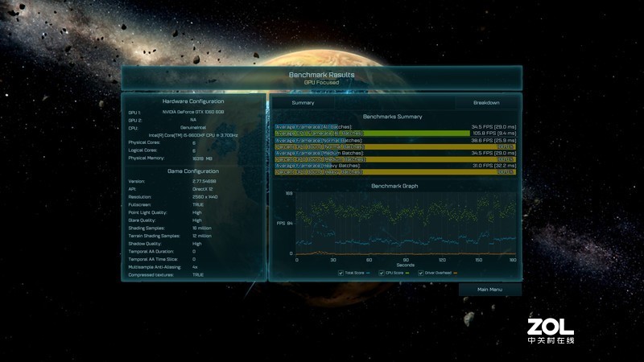Select the Average Framerate (Medium Batches) row
The image size is (644, 362).
click(394, 153)
